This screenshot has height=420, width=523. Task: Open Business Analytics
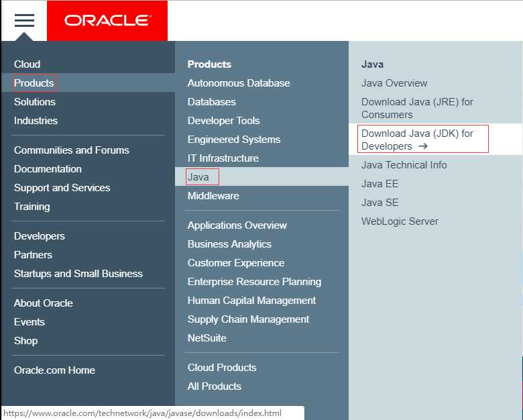pos(229,244)
